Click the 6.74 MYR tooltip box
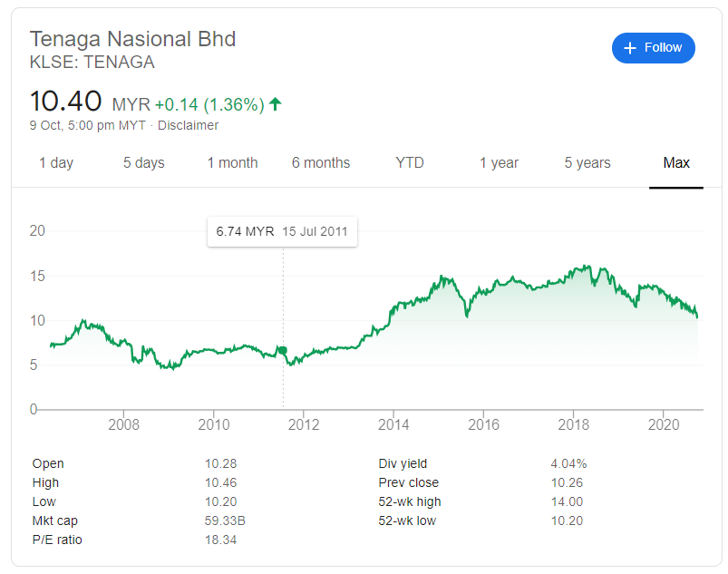 tap(282, 231)
